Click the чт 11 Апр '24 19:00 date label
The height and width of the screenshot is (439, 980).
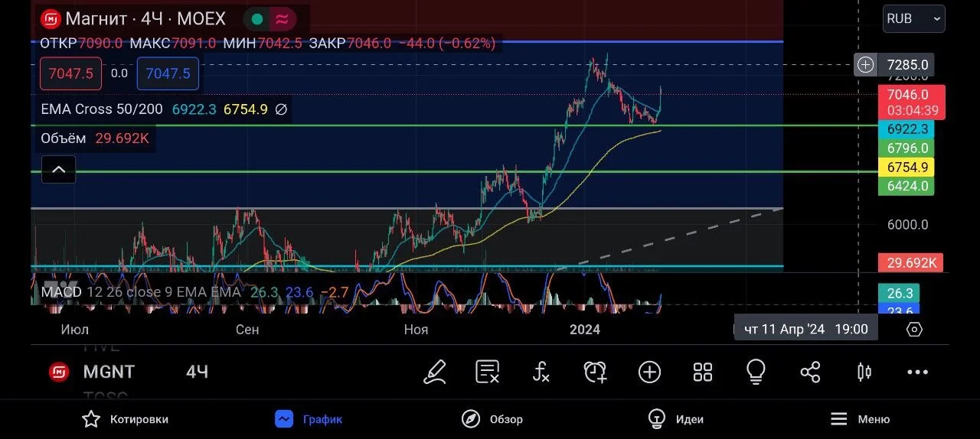coord(805,329)
